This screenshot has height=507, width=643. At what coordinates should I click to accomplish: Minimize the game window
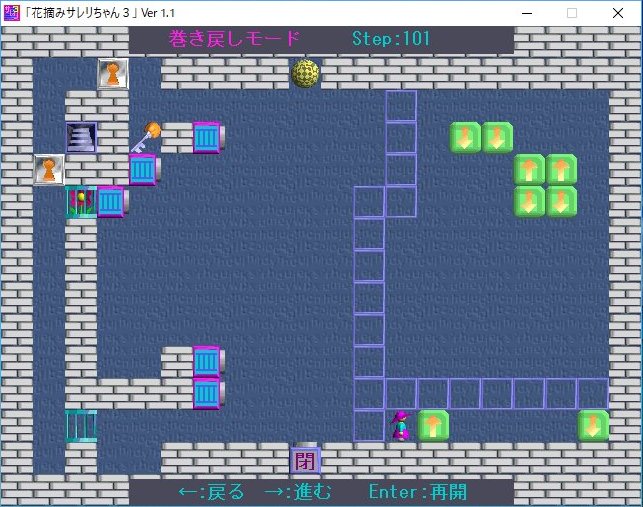[526, 13]
